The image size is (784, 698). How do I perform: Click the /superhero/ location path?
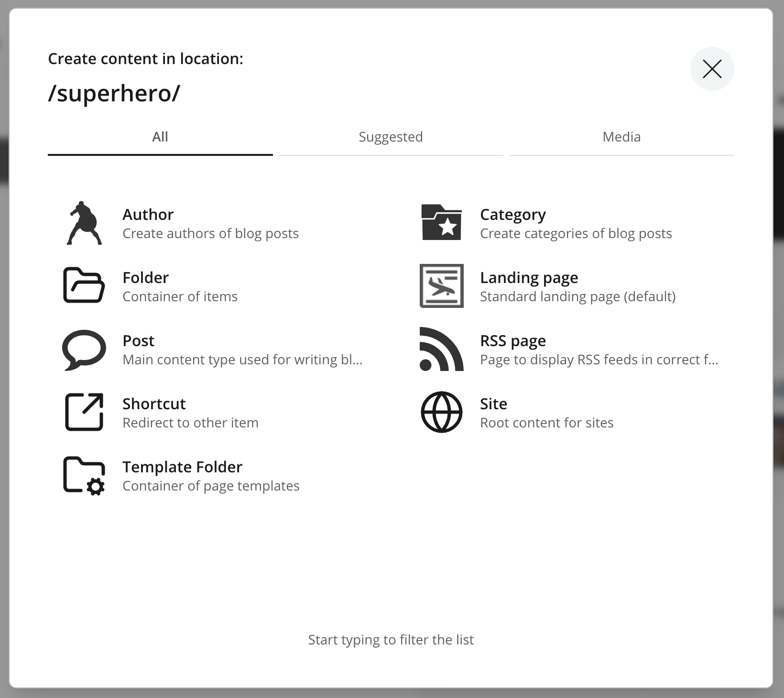(114, 93)
